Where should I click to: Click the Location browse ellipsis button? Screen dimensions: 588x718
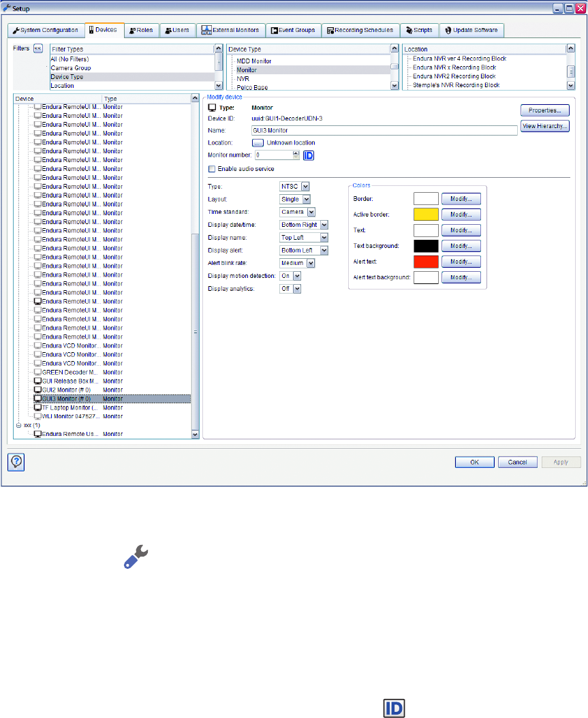pos(258,143)
